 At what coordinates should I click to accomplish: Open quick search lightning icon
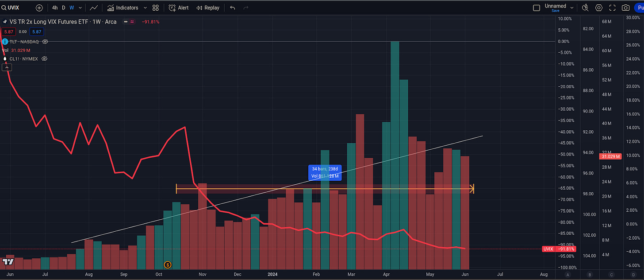[x=586, y=8]
